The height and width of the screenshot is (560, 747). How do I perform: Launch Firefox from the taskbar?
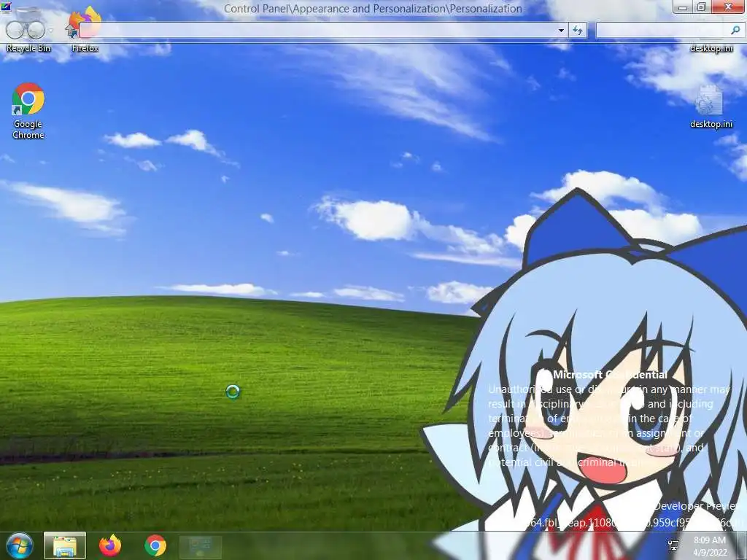tap(110, 545)
